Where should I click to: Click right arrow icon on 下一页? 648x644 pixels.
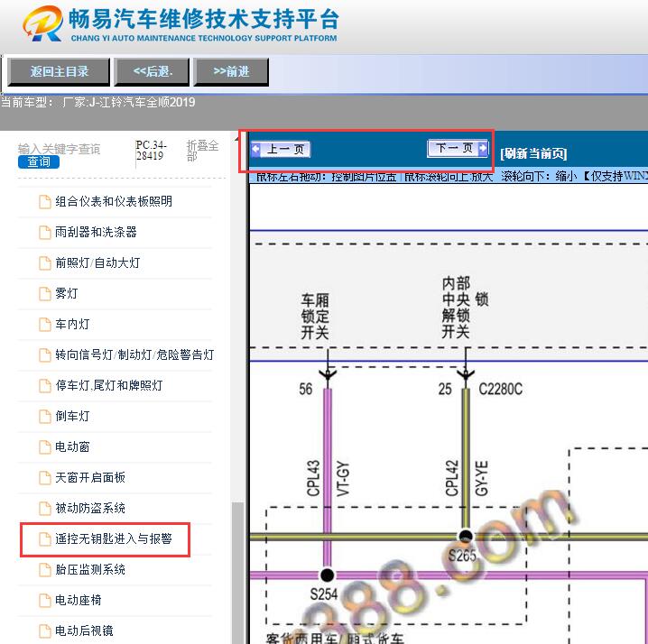pos(483,148)
